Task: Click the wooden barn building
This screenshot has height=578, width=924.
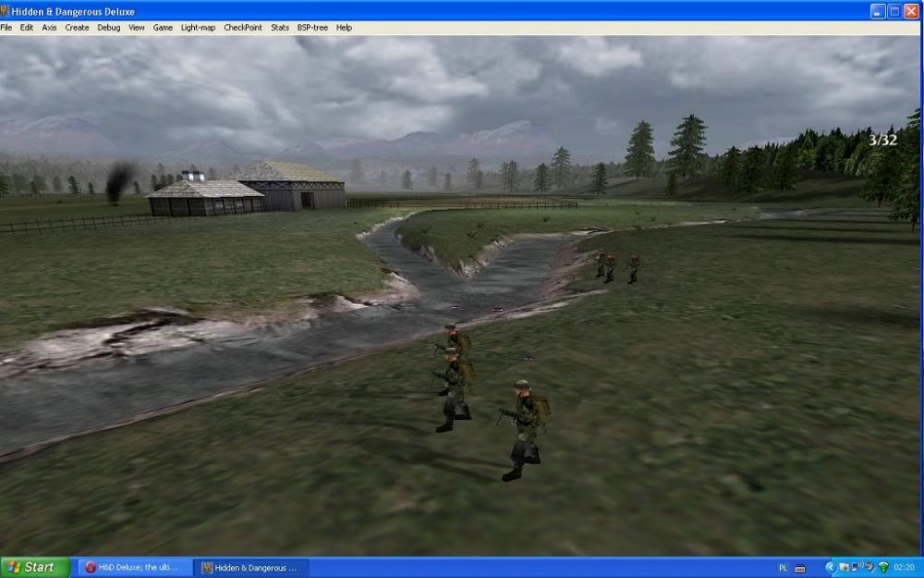Action: [290, 186]
